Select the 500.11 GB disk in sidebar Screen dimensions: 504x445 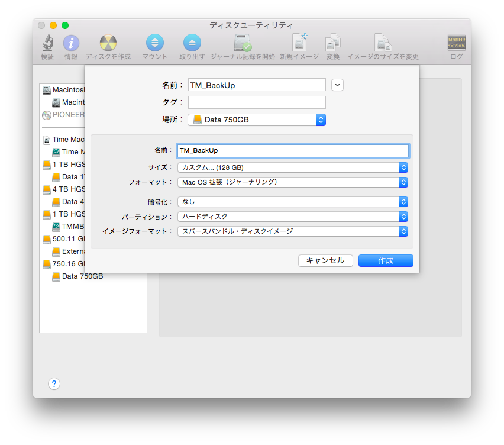coord(63,239)
